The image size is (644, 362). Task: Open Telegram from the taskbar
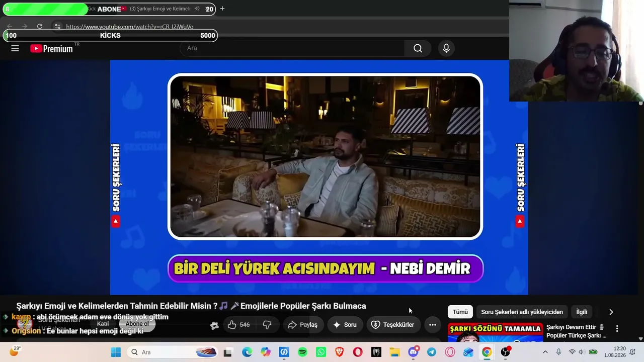click(x=432, y=352)
